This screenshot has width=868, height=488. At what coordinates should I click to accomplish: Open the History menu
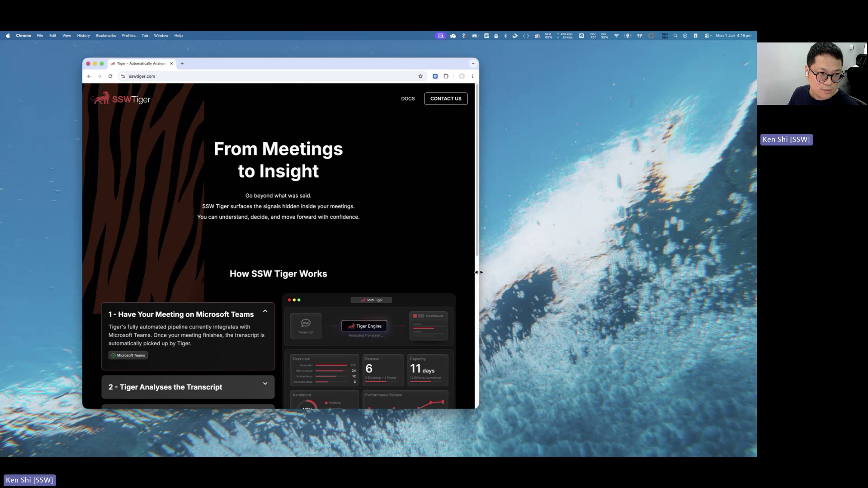[84, 36]
